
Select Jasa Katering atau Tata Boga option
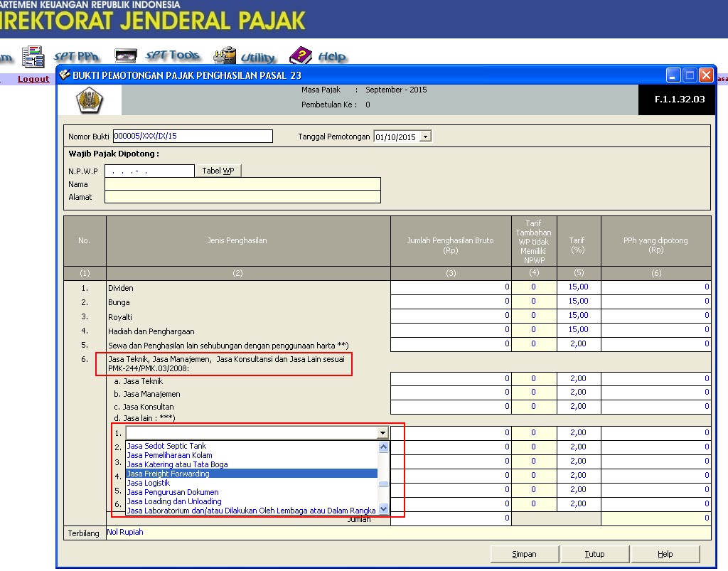(x=252, y=464)
